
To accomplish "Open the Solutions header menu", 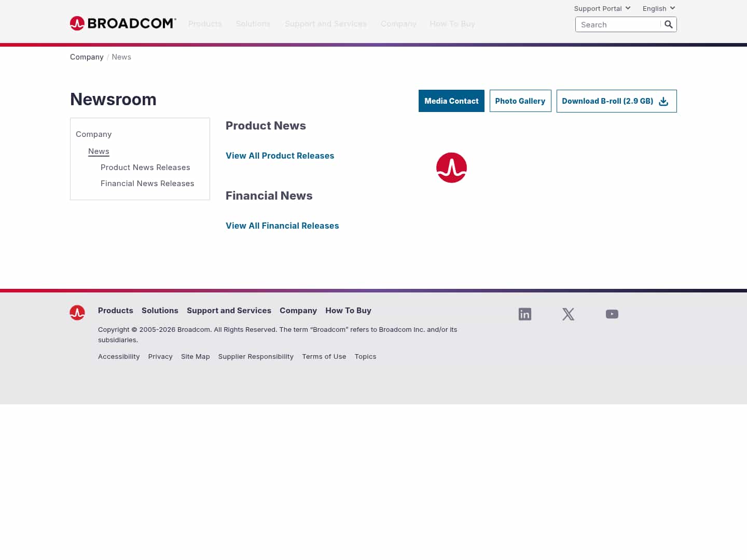I will click(x=253, y=24).
